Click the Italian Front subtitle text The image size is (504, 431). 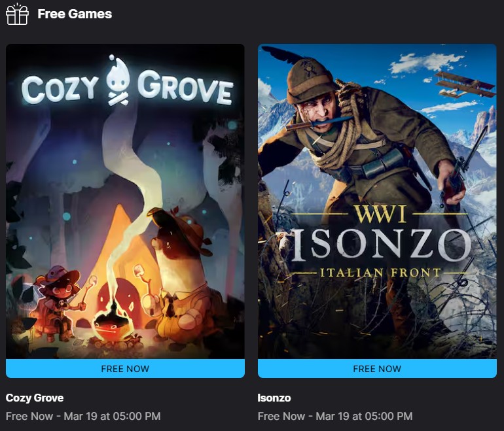(x=380, y=273)
